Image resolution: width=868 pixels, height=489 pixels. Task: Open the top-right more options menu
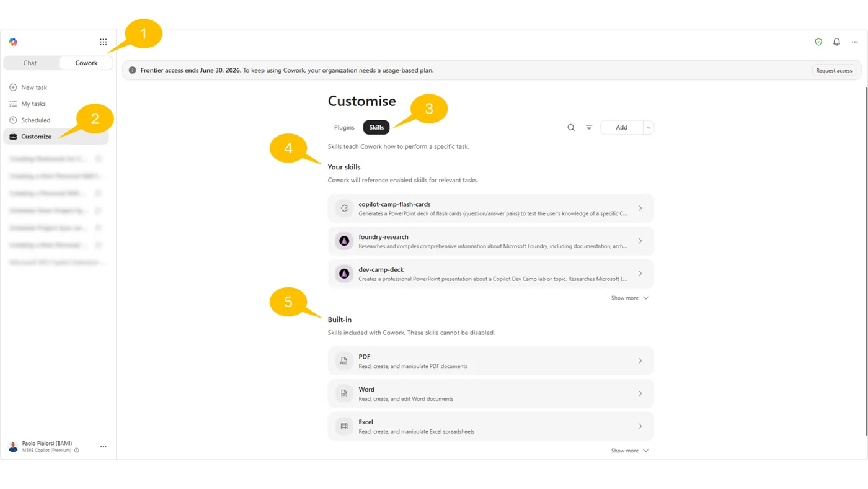(855, 42)
